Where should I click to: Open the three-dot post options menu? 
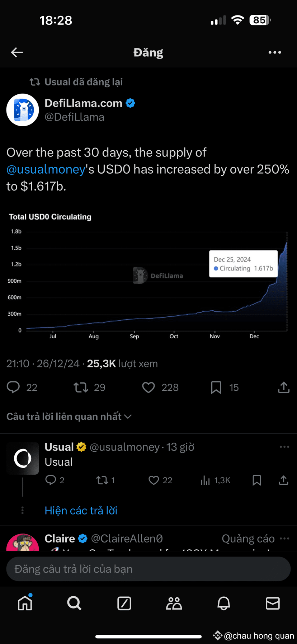(275, 52)
